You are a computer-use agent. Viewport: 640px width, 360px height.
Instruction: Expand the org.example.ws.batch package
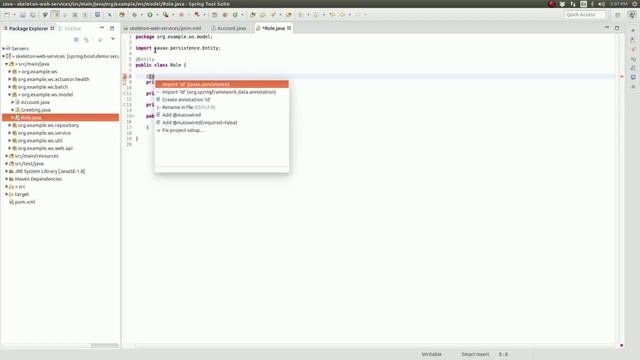(9, 87)
